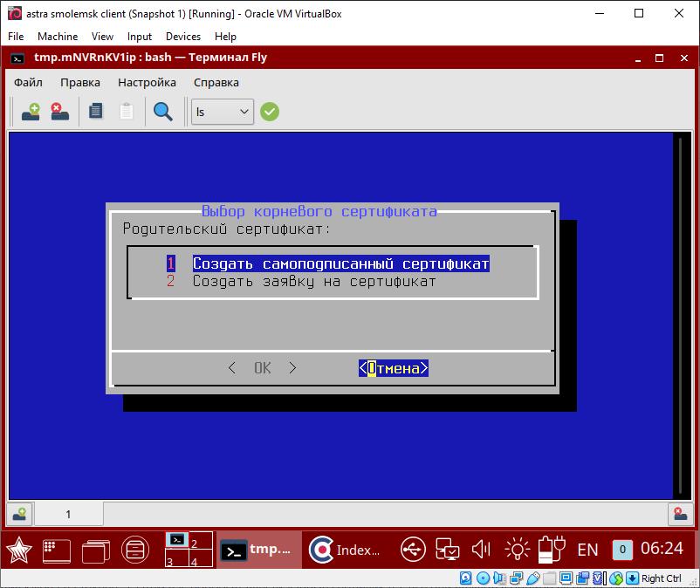Open VirtualBox View menu
The height and width of the screenshot is (588, 700).
tap(102, 36)
